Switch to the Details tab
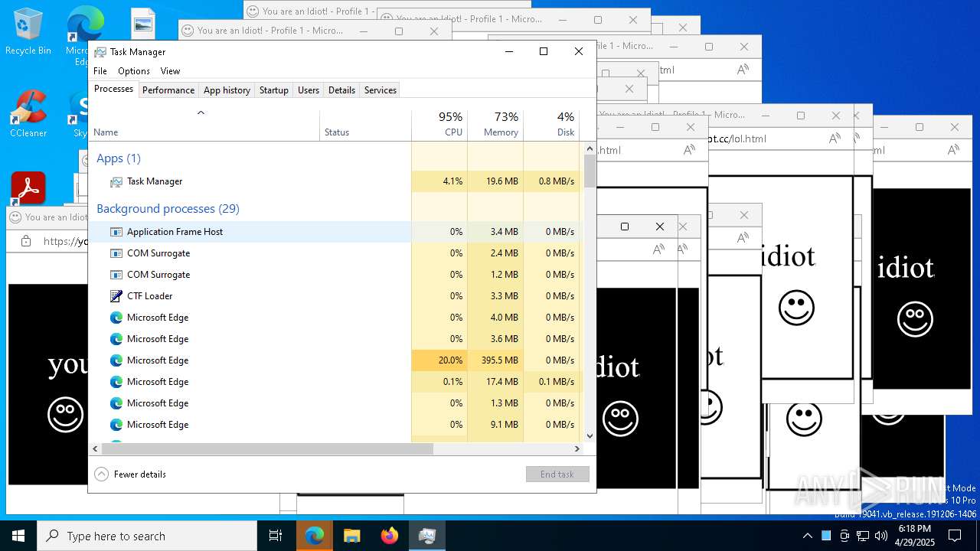Viewport: 980px width, 551px height. (x=341, y=90)
